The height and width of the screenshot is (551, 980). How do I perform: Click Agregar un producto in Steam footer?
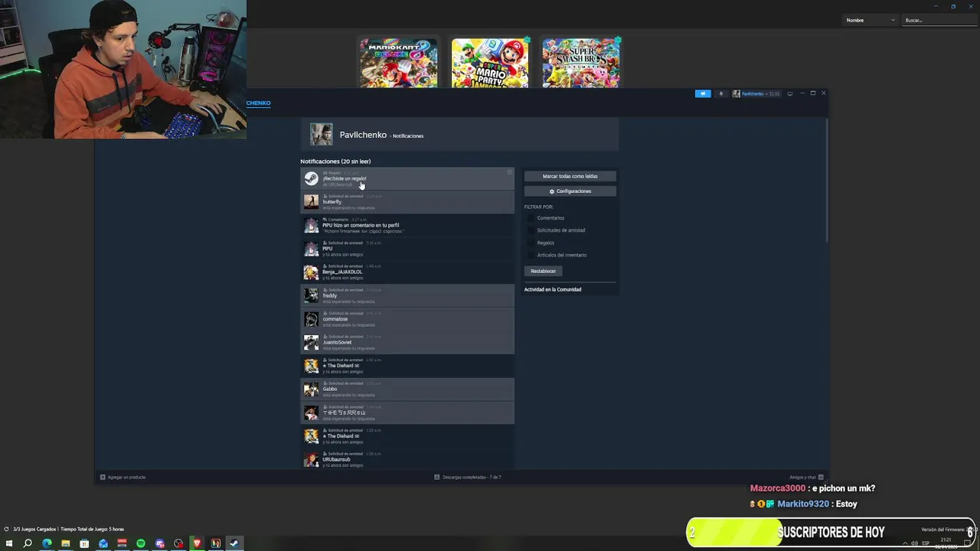pyautogui.click(x=122, y=477)
